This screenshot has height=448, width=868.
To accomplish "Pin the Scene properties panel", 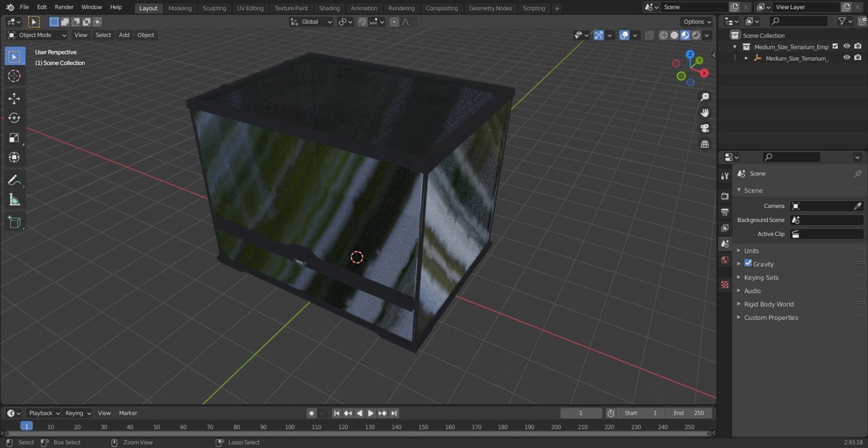I will tap(858, 174).
